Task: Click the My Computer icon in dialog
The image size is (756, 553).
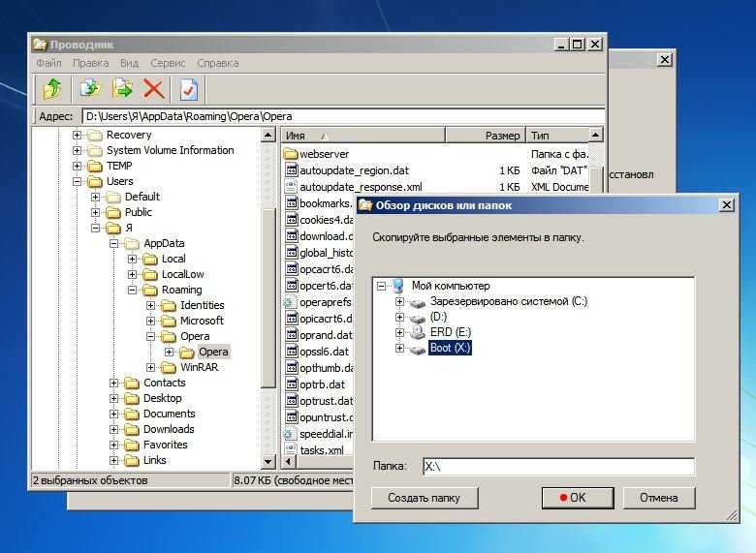Action: 398,286
